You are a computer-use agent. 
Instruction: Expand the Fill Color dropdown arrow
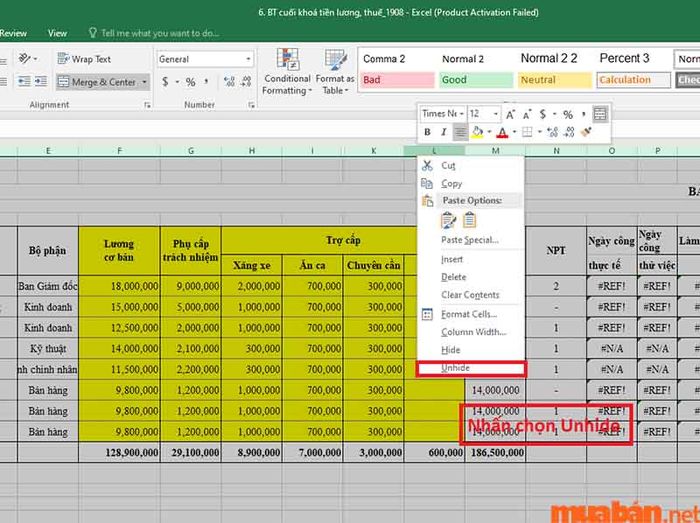(x=489, y=132)
